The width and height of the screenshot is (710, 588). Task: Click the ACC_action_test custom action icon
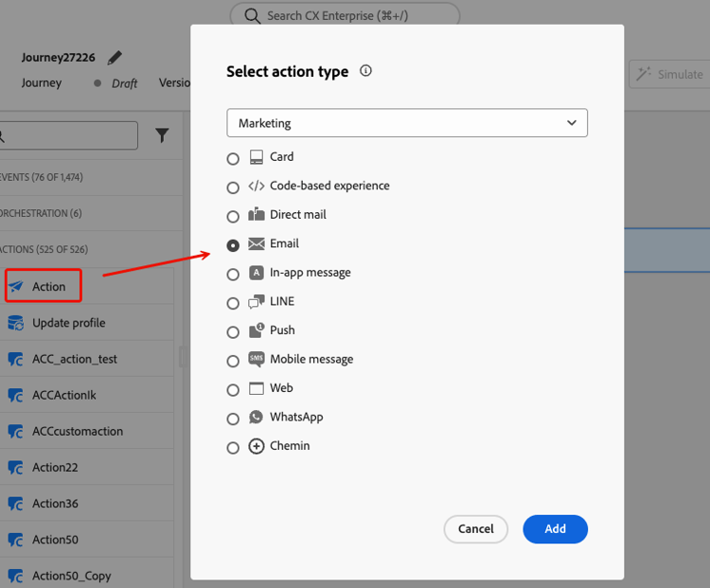click(16, 359)
